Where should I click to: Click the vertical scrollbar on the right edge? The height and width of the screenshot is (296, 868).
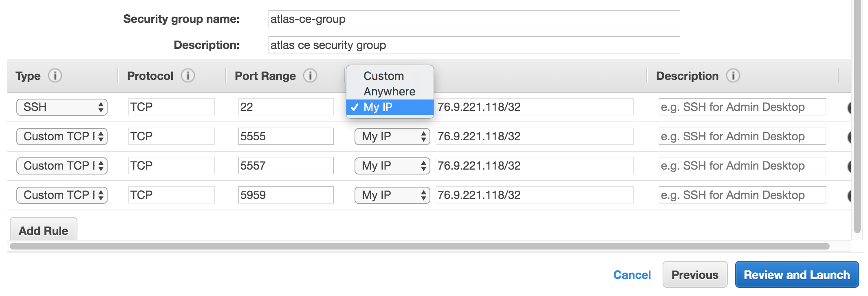click(x=857, y=116)
